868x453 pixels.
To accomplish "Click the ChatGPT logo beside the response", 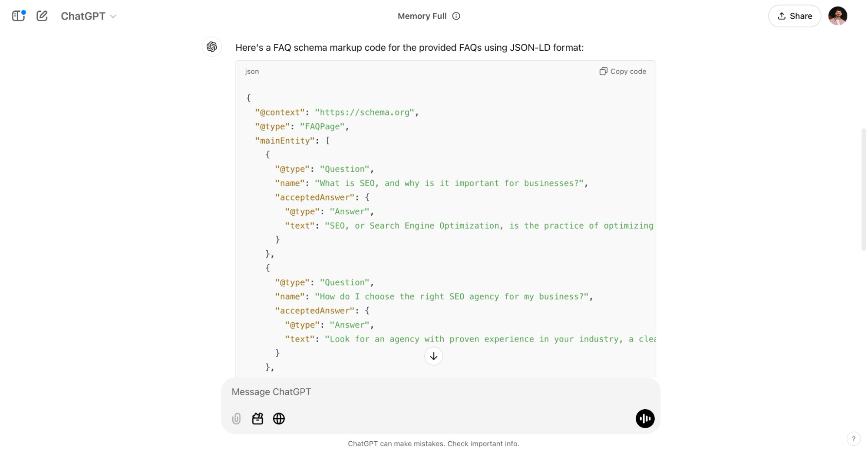I will (x=211, y=47).
